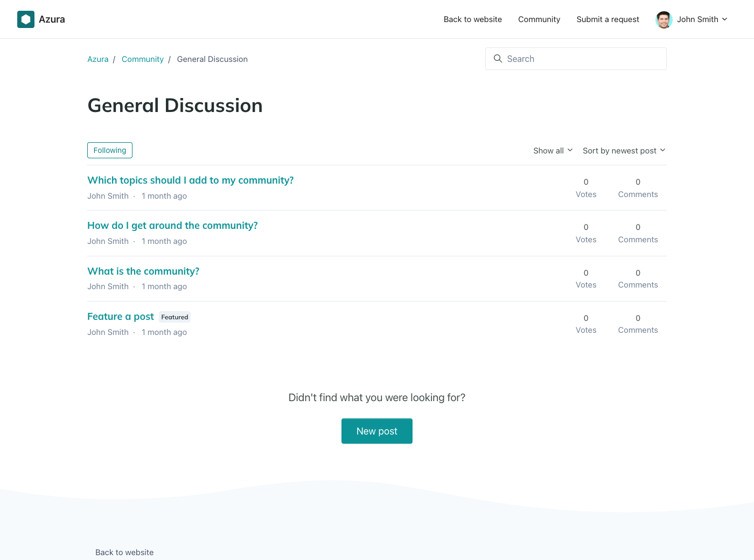Click John Smith's profile avatar
This screenshot has width=754, height=560.
click(x=664, y=19)
